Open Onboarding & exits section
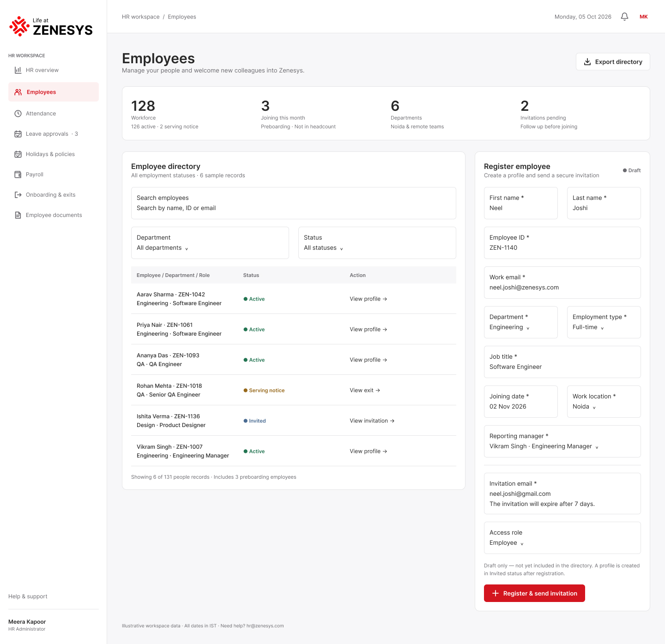Image resolution: width=665 pixels, height=644 pixels. 54,195
